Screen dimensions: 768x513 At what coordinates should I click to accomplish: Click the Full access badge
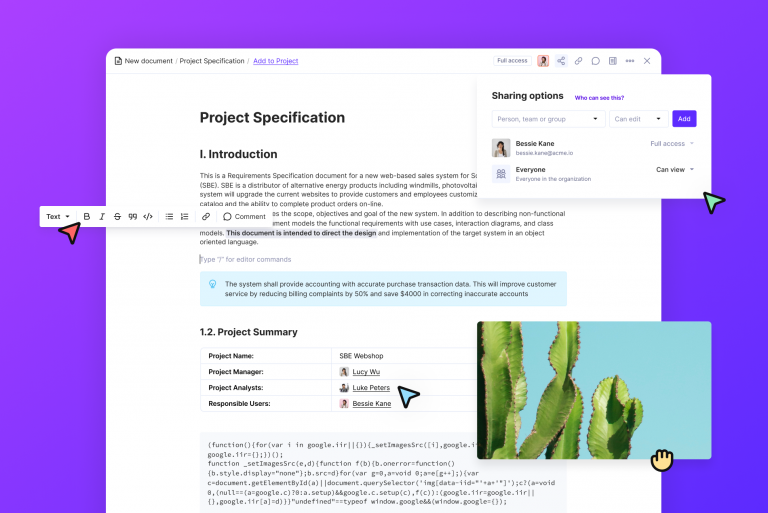[x=512, y=61]
